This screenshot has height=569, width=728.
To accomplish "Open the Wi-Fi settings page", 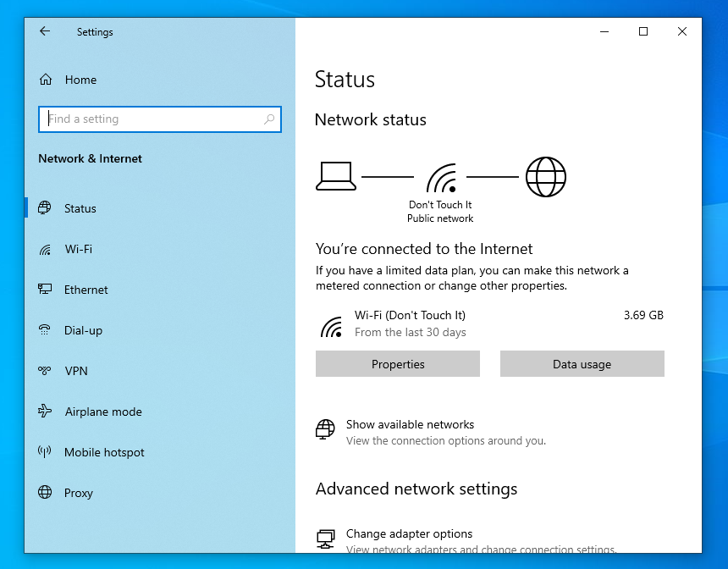I will 78,250.
